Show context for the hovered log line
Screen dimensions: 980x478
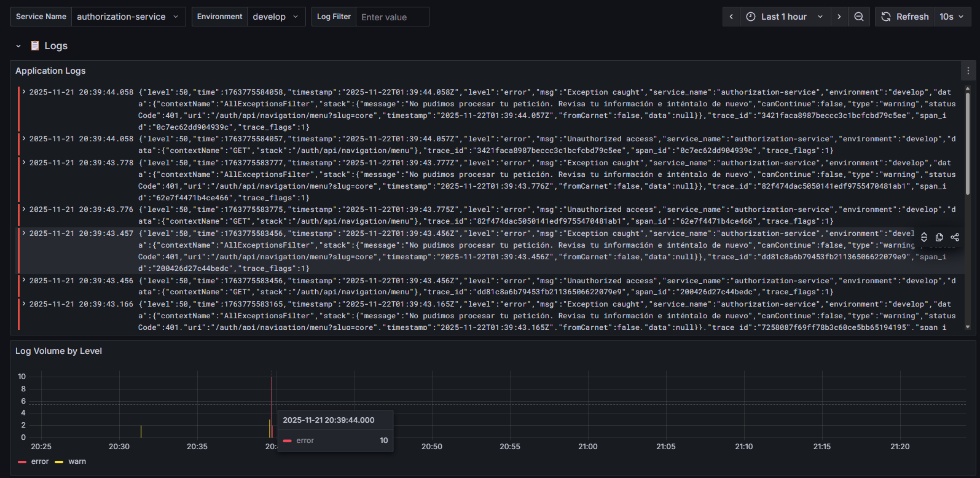pyautogui.click(x=924, y=237)
